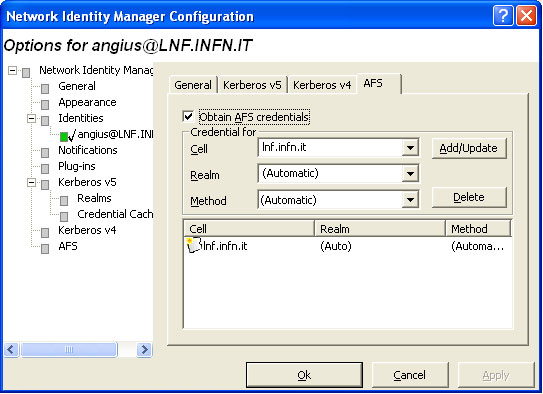Click the help question mark icon
Viewport: 543px width, 394px height.
coord(503,16)
